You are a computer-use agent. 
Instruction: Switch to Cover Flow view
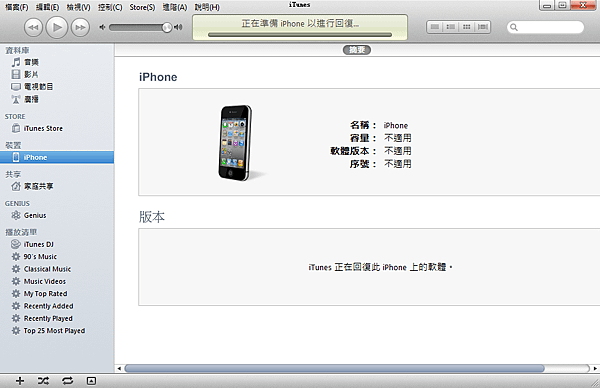tap(483, 27)
